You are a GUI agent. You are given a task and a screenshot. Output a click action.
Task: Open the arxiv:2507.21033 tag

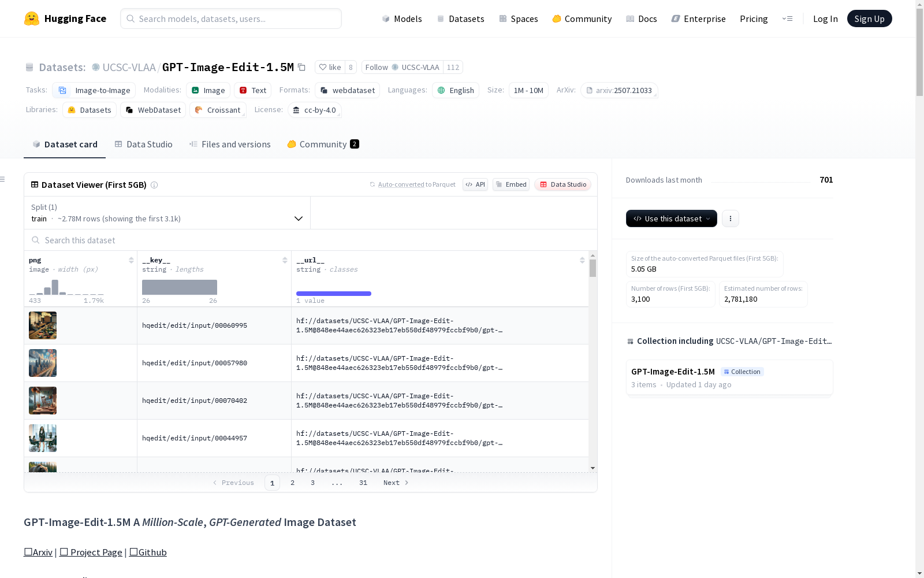(619, 90)
